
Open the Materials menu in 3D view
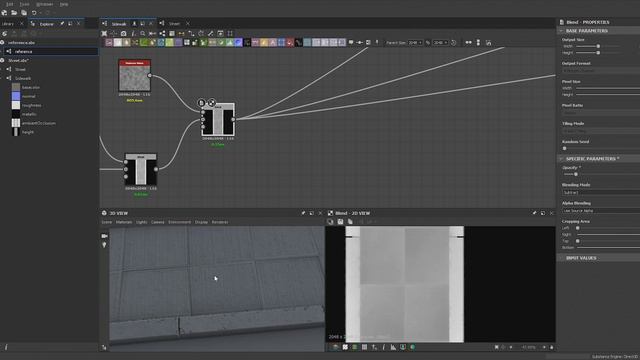click(x=124, y=222)
